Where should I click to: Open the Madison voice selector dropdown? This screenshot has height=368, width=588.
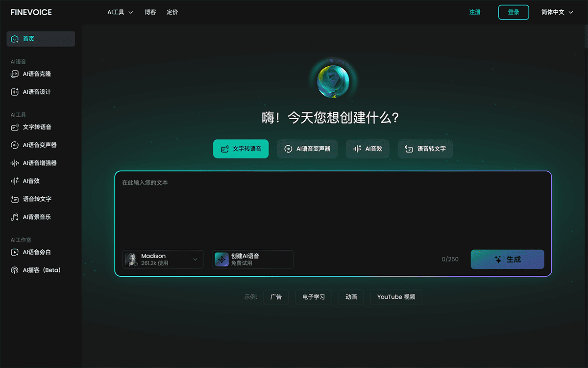(163, 259)
